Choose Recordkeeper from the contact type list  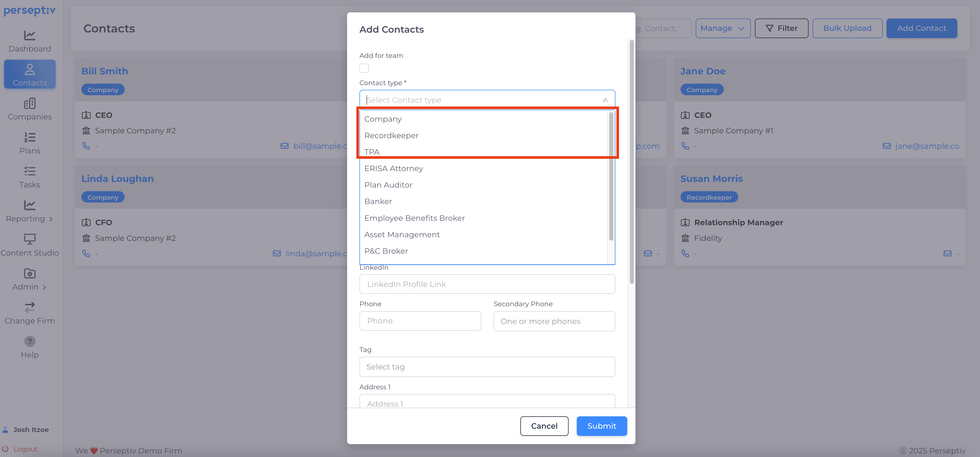(391, 135)
